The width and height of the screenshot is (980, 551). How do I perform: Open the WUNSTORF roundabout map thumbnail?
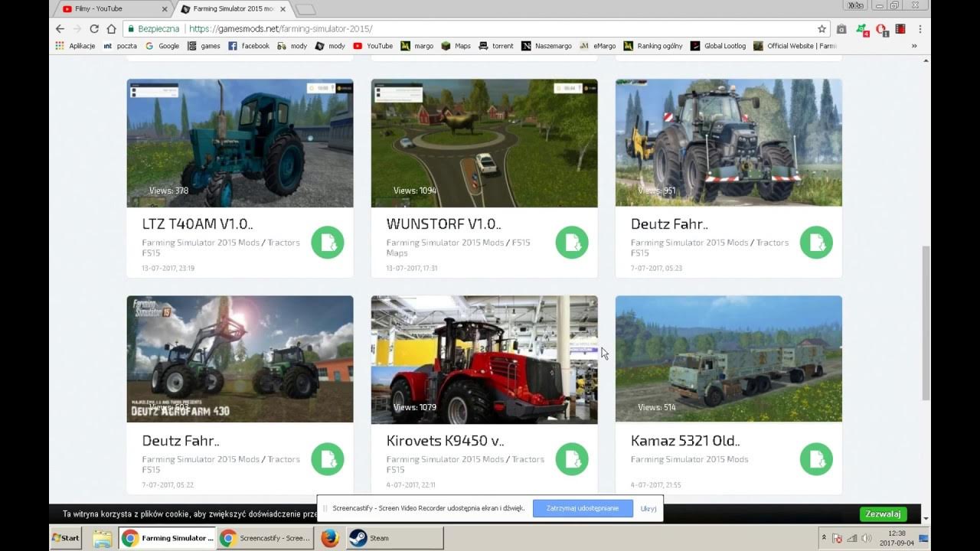pyautogui.click(x=484, y=143)
